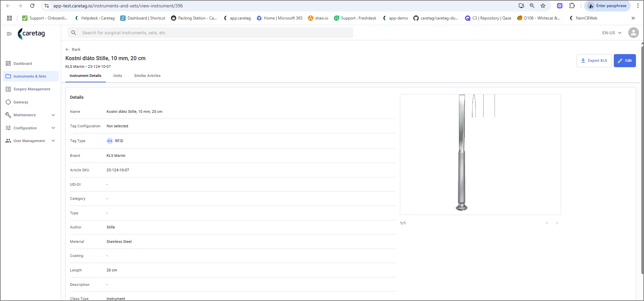Open the caretag GitHub bookmark

point(435,18)
